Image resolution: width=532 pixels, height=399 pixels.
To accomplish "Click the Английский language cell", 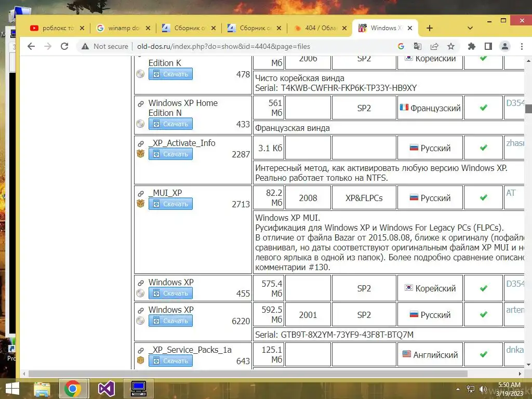I will [430, 354].
